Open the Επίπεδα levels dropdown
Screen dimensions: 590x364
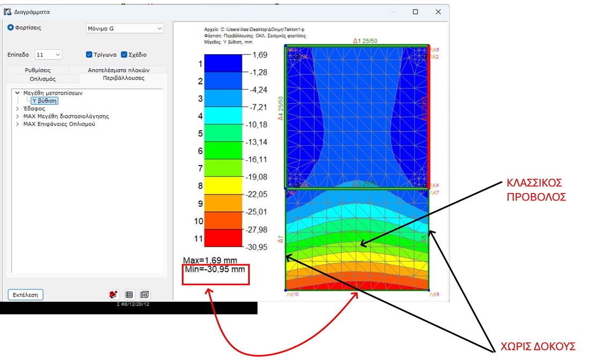tap(48, 55)
